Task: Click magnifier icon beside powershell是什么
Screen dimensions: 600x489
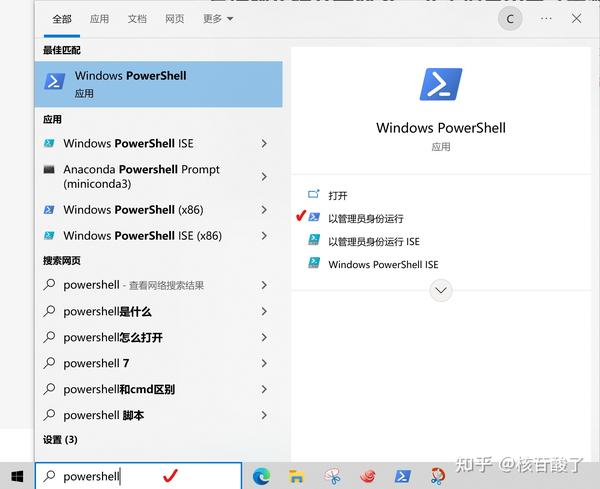Action: coord(49,311)
